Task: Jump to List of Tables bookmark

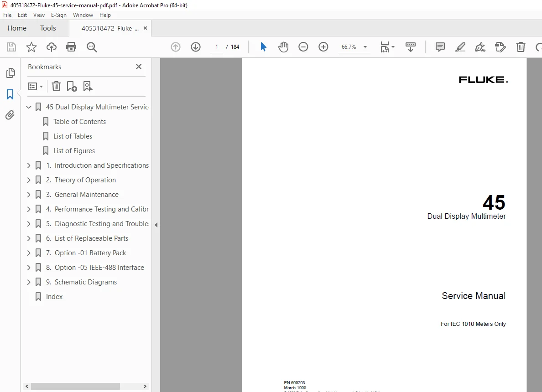Action: (73, 136)
